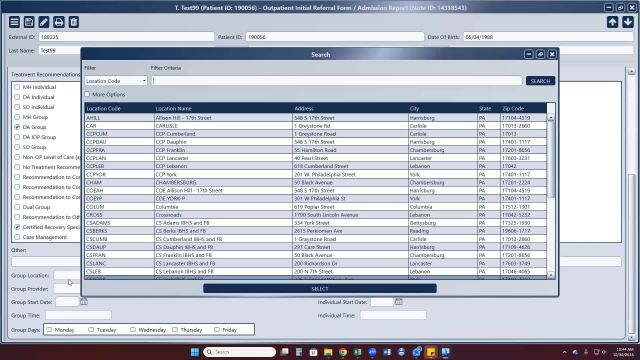
Task: Open File Explorer from the taskbar
Action: pyautogui.click(x=328, y=352)
